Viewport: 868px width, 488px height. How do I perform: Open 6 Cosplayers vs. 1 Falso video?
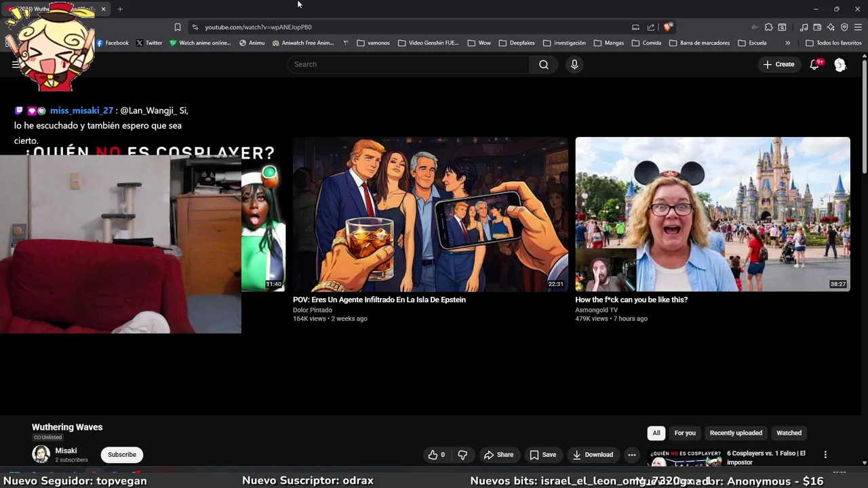[x=766, y=457]
